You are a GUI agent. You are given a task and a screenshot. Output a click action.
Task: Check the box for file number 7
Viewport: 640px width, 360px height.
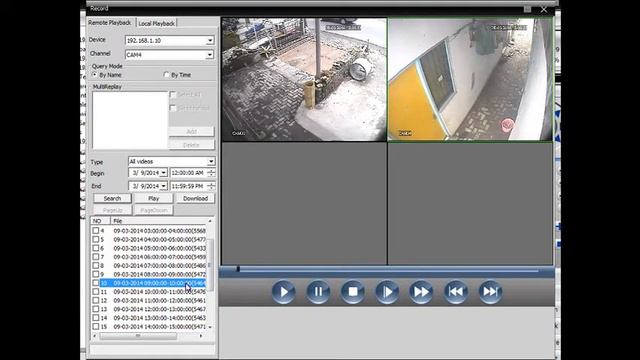tap(96, 257)
